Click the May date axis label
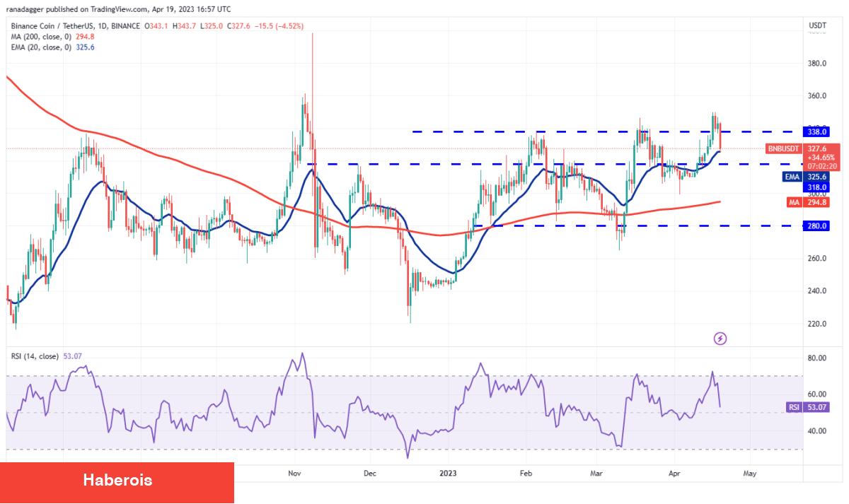The image size is (849, 504). click(x=751, y=474)
